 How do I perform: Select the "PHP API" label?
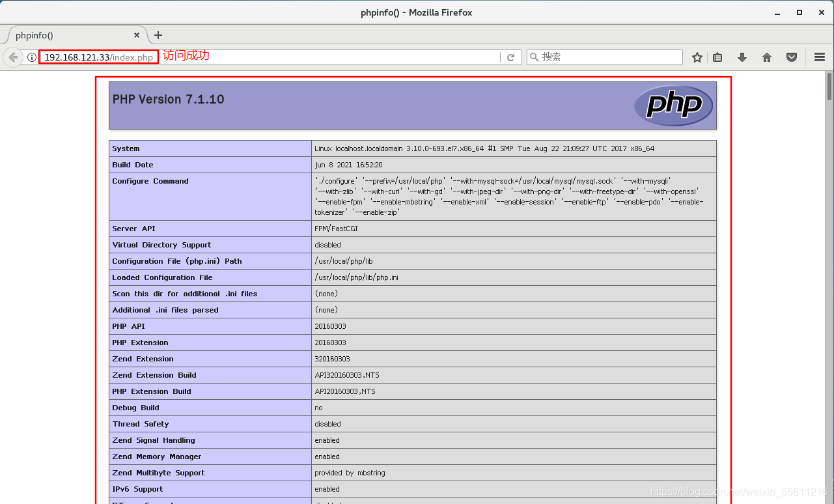click(x=128, y=326)
